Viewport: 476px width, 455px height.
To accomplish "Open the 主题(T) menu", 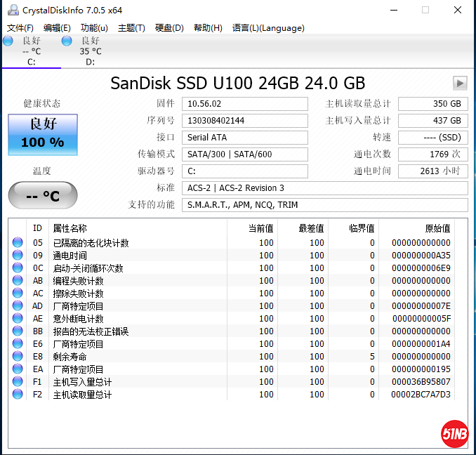I will click(x=131, y=28).
